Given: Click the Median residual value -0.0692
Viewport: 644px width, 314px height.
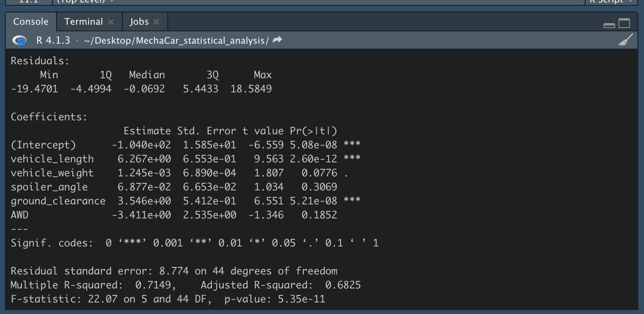Looking at the screenshot, I should 144,89.
